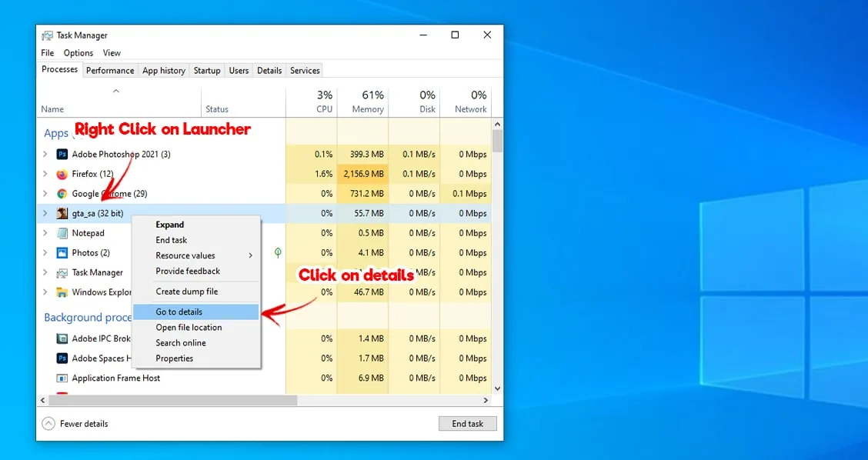The width and height of the screenshot is (868, 460).
Task: Select the Processes tab
Action: tap(60, 69)
